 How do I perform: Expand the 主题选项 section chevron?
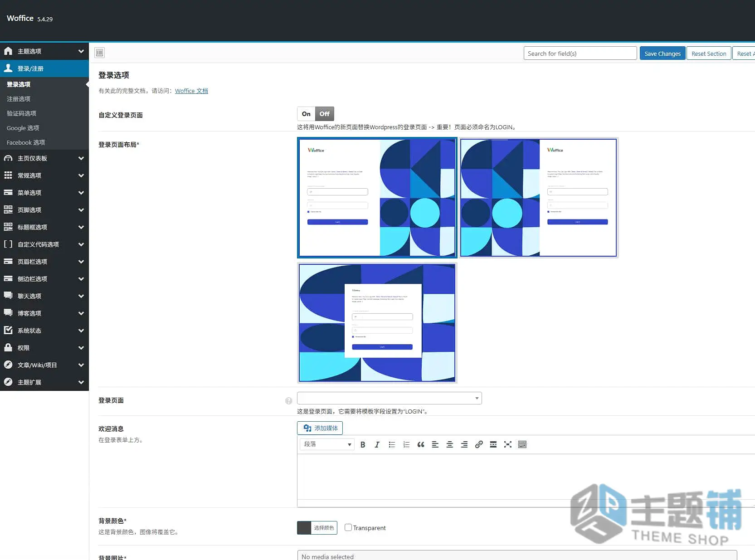tap(81, 51)
